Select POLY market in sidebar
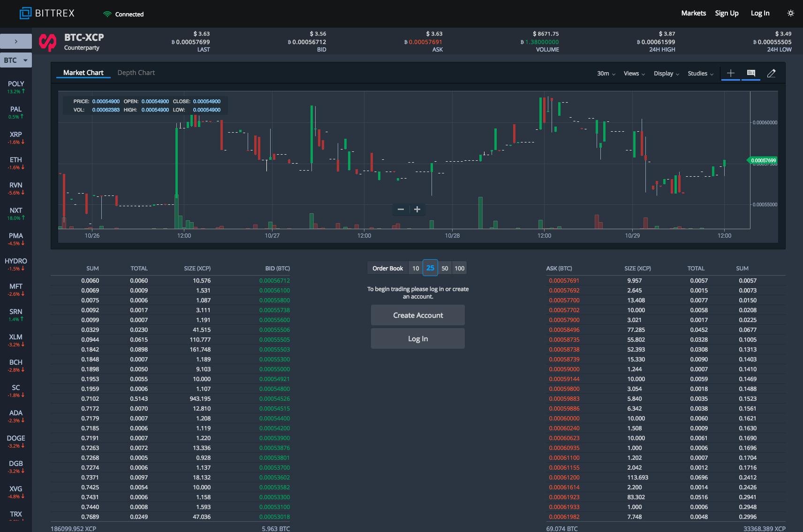Viewport: 803px width, 532px height. pos(16,87)
